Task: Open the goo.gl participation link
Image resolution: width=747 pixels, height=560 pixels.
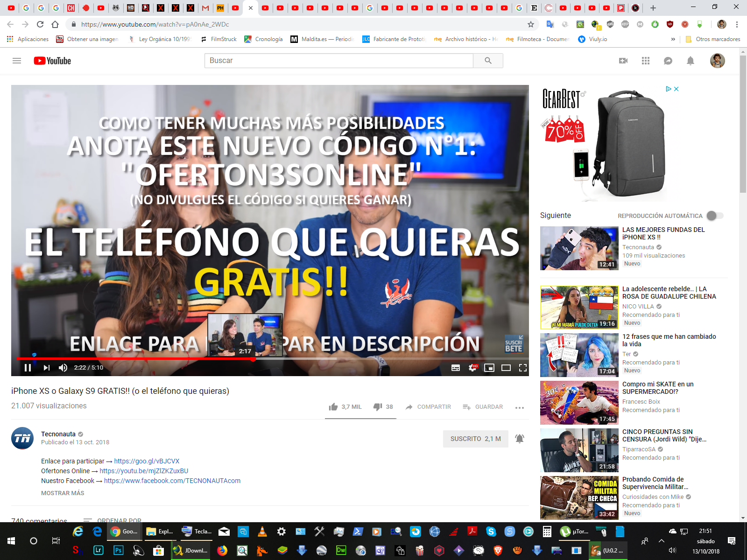Action: (x=147, y=461)
